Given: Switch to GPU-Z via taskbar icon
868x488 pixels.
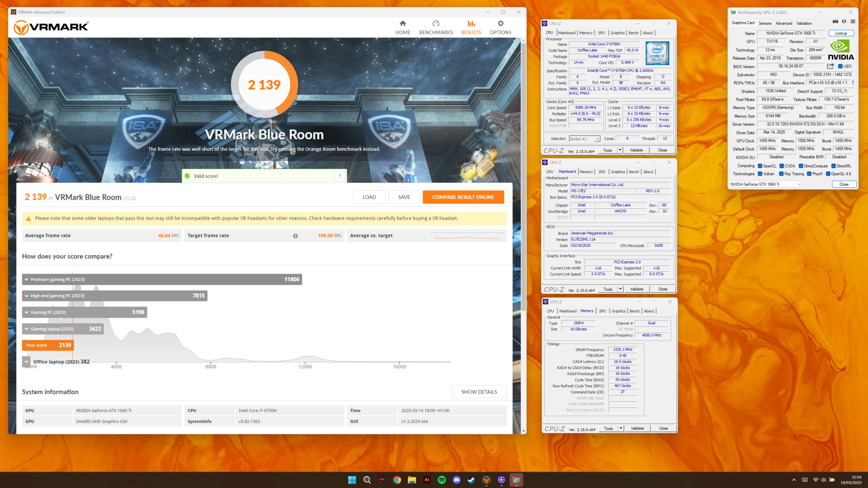Looking at the screenshot, I should 516,480.
